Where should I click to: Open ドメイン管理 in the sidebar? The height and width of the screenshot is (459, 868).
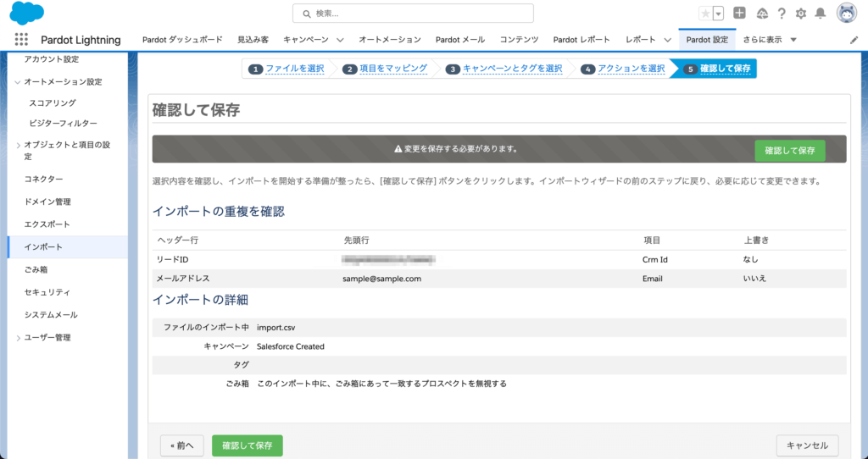pyautogui.click(x=47, y=202)
